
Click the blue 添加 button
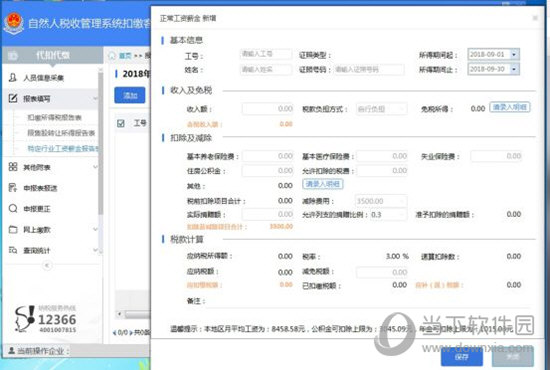pos(130,95)
